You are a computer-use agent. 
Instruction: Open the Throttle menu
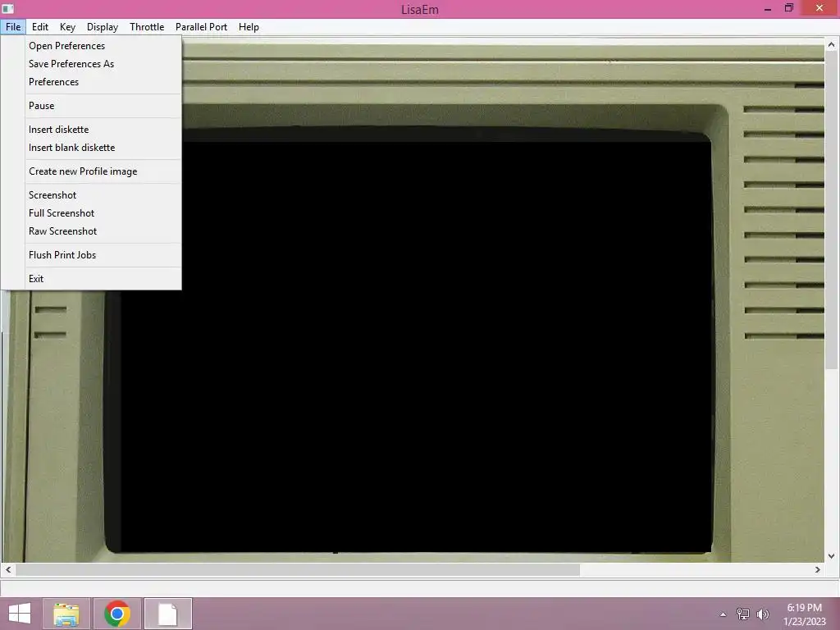point(147,27)
